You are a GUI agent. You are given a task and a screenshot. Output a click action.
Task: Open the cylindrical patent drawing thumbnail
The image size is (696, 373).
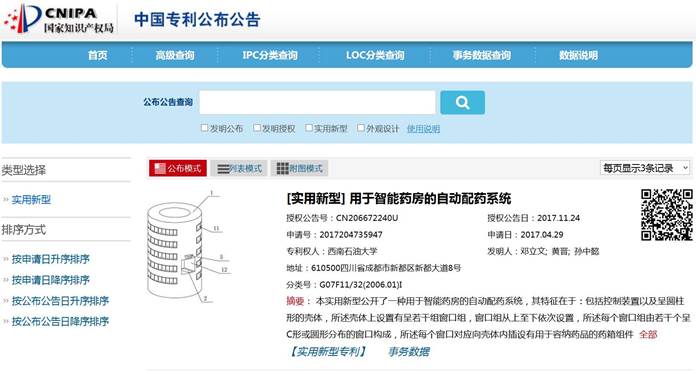pyautogui.click(x=188, y=247)
